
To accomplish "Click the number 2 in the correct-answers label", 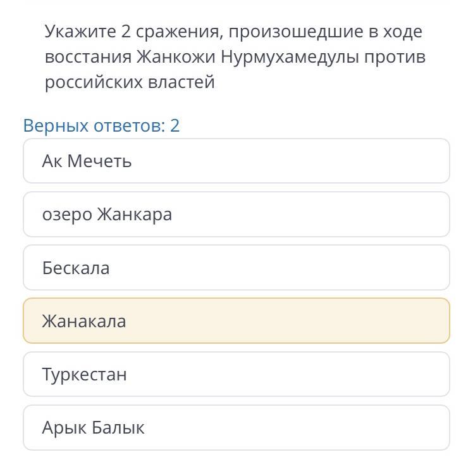I will (175, 125).
